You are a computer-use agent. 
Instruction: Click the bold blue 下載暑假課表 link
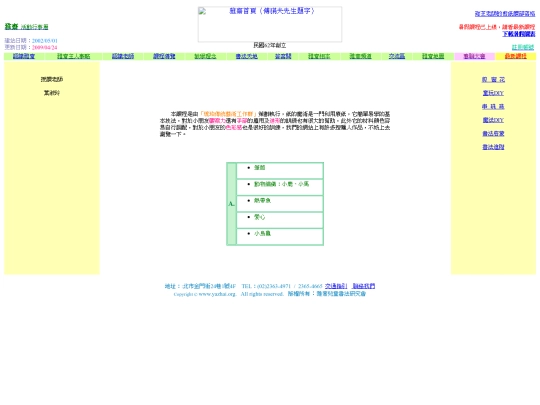pyautogui.click(x=519, y=34)
